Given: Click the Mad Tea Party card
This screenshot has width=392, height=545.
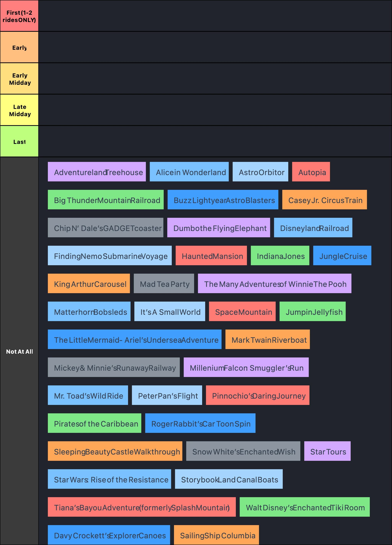Looking at the screenshot, I should 164,284.
